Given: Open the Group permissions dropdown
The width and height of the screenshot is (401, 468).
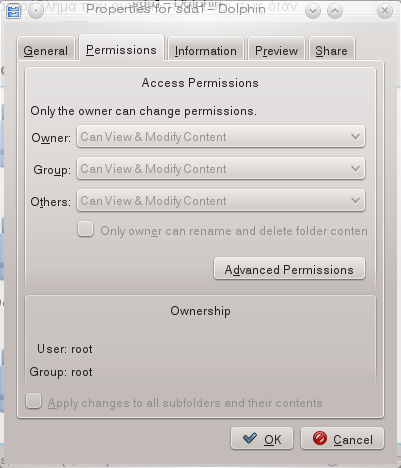Looking at the screenshot, I should (221, 168).
